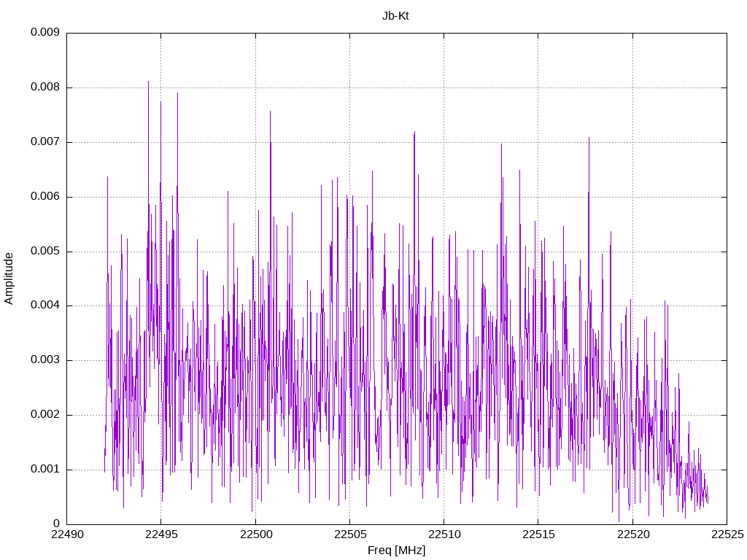This screenshot has height=560, width=747.
Task: Click the plot title 'Jb-Kt'
Action: tap(395, 16)
